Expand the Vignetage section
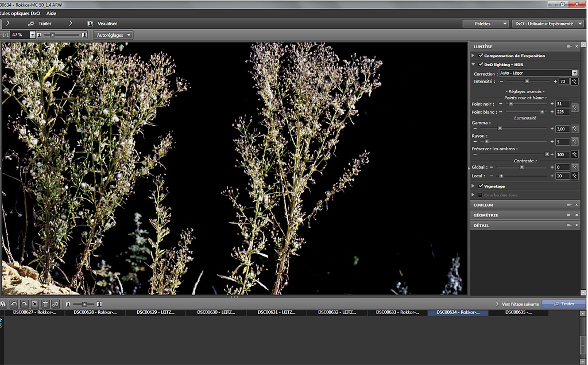Image resolution: width=588 pixels, height=365 pixels. point(473,186)
